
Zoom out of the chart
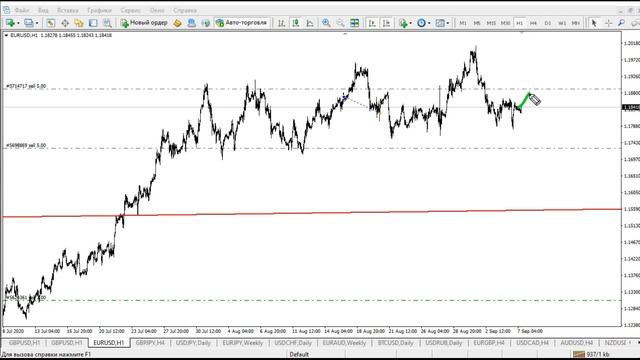340,23
